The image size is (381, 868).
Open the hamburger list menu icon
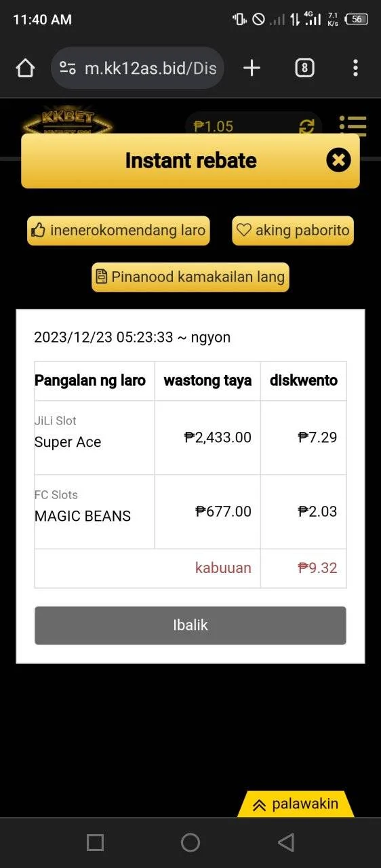pyautogui.click(x=353, y=125)
